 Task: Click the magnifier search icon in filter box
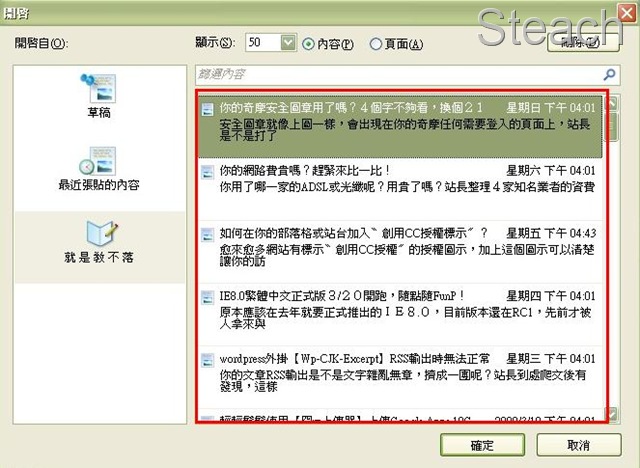tap(609, 74)
